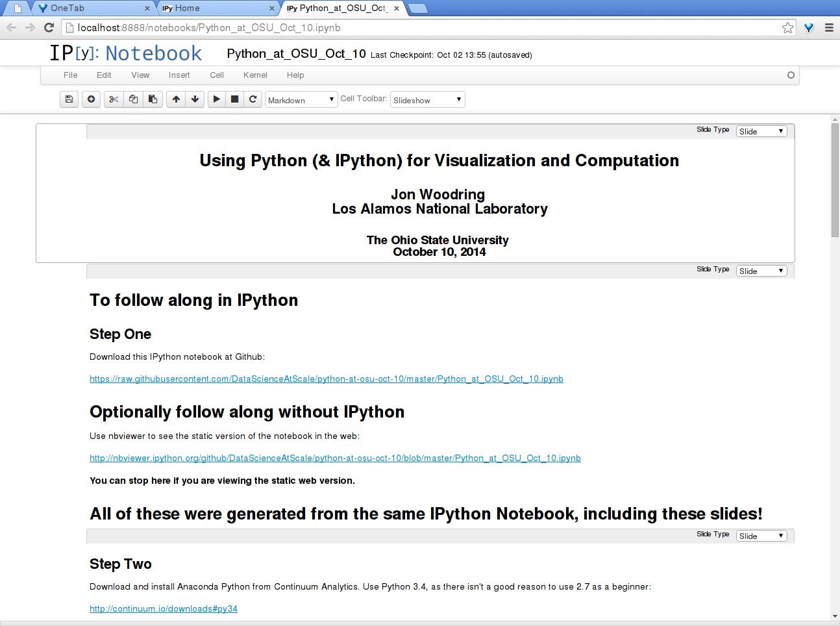
Task: Click the vertical scrollbar thumb
Action: click(835, 180)
